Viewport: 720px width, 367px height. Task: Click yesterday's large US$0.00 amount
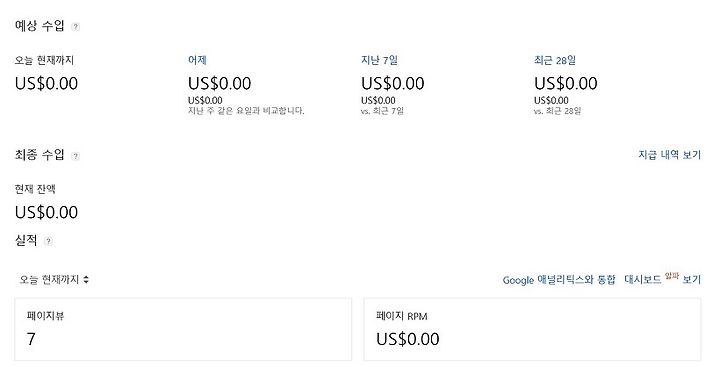[x=219, y=84]
